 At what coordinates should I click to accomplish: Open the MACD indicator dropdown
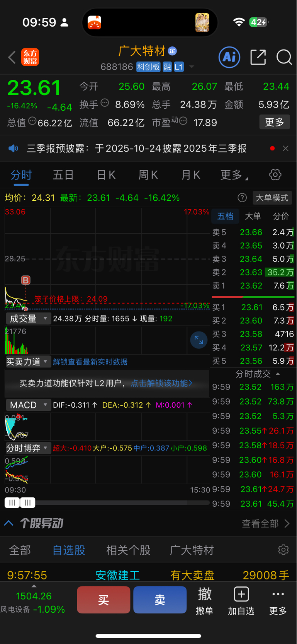pyautogui.click(x=29, y=405)
